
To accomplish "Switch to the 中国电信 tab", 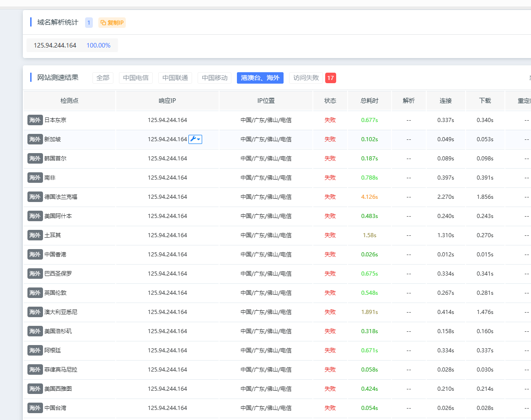I will point(136,78).
